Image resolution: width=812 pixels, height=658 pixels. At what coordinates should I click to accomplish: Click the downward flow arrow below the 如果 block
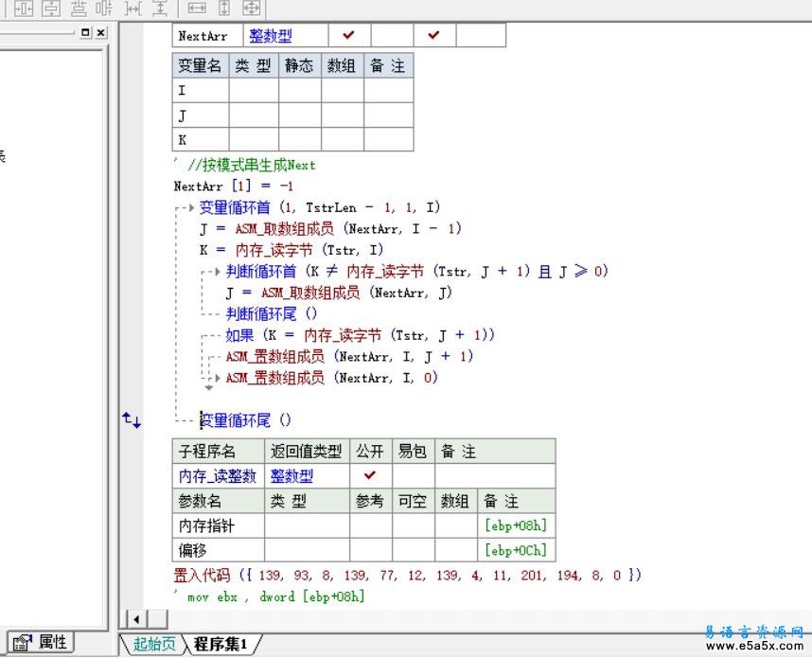click(x=209, y=387)
